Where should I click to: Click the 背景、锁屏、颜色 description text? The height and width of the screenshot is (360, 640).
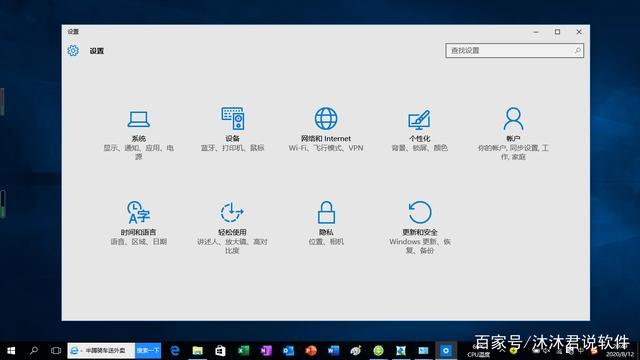pos(419,148)
